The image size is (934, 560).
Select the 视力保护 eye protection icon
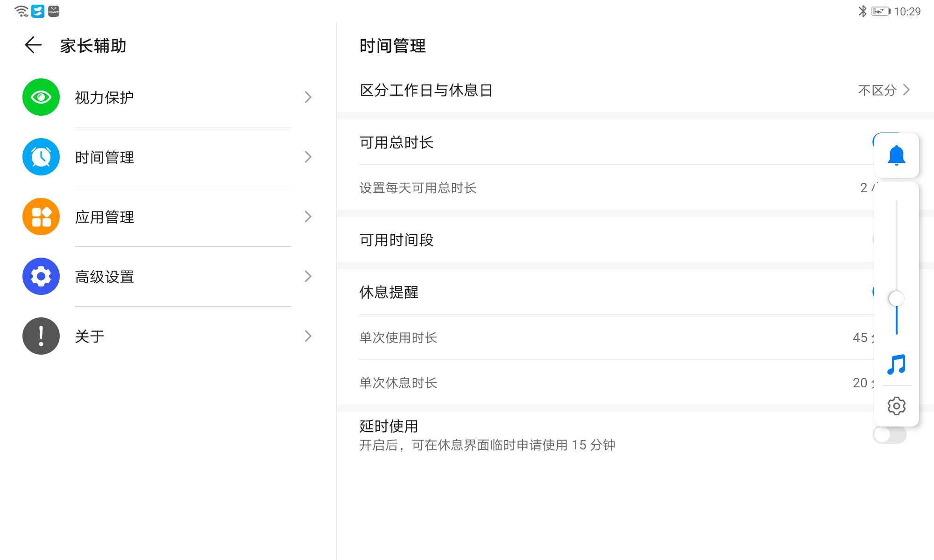[x=41, y=97]
